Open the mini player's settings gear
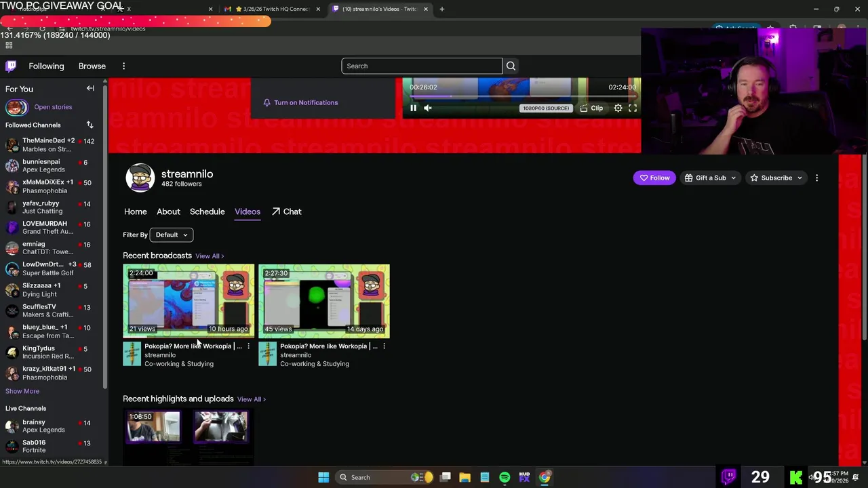Screen dimensions: 868x488 [618, 108]
